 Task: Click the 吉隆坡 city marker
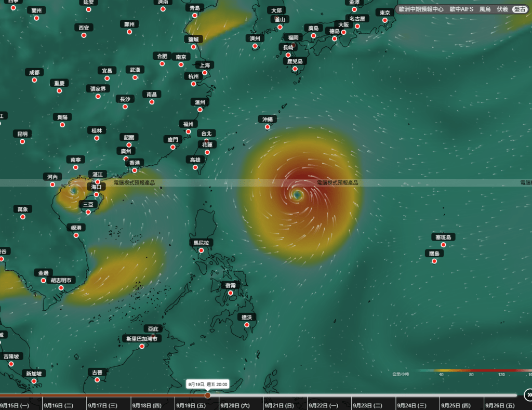11,364
